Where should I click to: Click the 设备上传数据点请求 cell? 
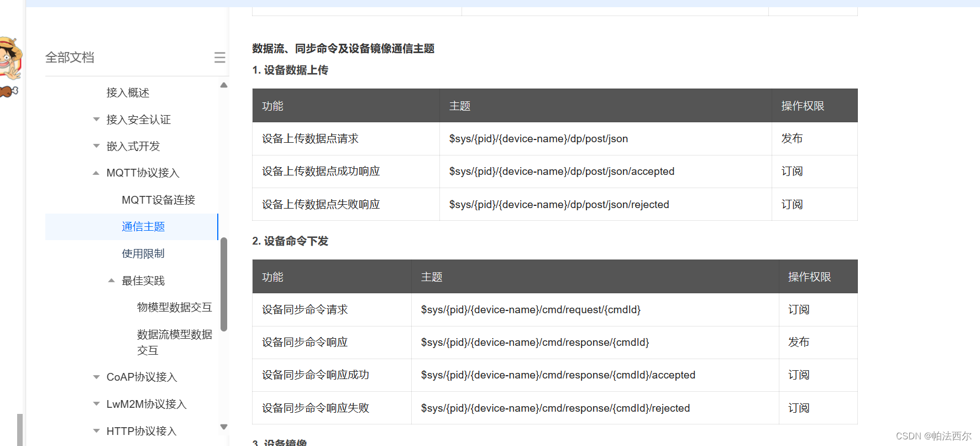[346, 139]
